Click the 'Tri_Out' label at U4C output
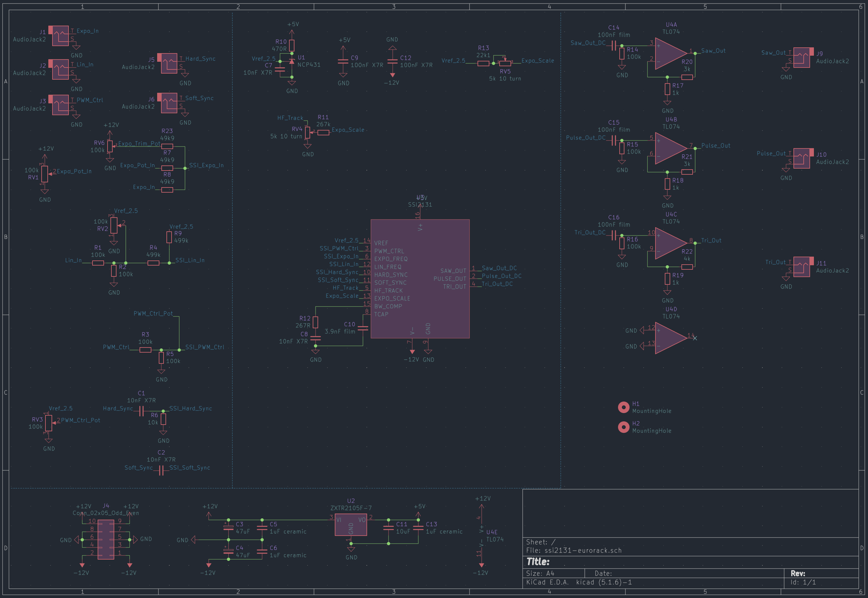 pyautogui.click(x=711, y=240)
